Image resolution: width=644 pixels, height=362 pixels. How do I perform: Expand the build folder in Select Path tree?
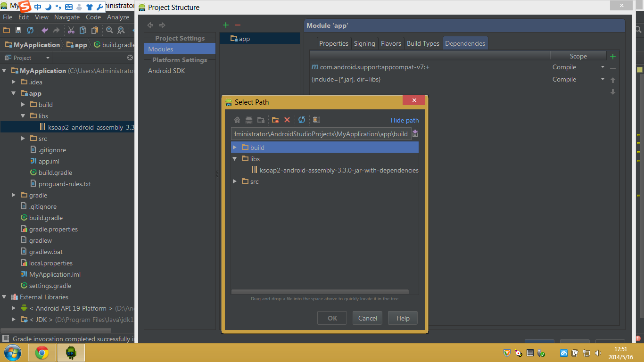pos(235,148)
